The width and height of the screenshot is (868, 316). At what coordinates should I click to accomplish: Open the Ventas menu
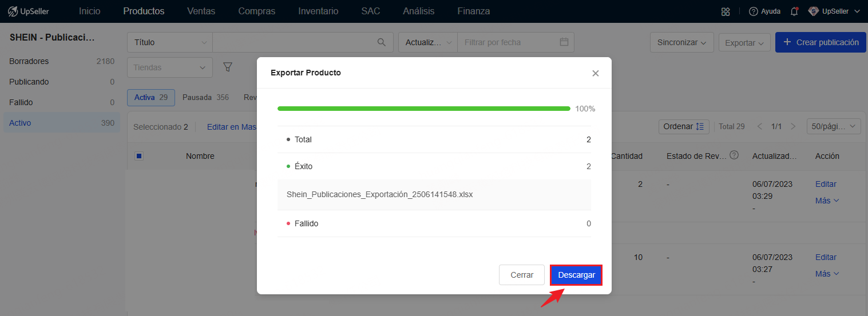[201, 11]
